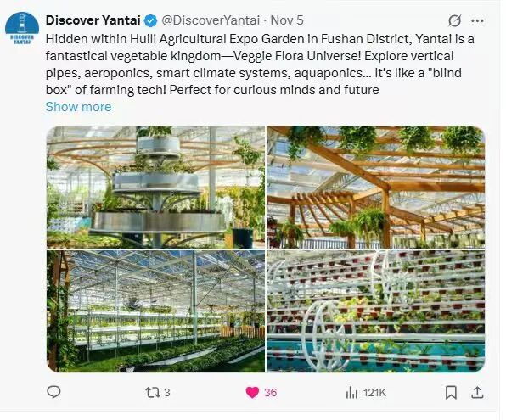This screenshot has height=420, width=506.
Task: Open the greenhouse hydroponic racks photo
Action: (x=155, y=311)
